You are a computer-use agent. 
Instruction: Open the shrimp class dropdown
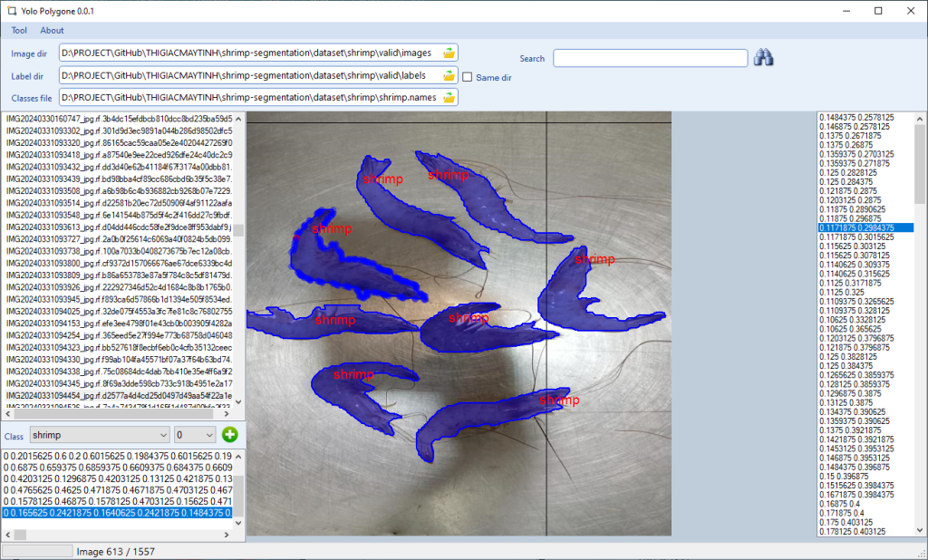point(100,435)
